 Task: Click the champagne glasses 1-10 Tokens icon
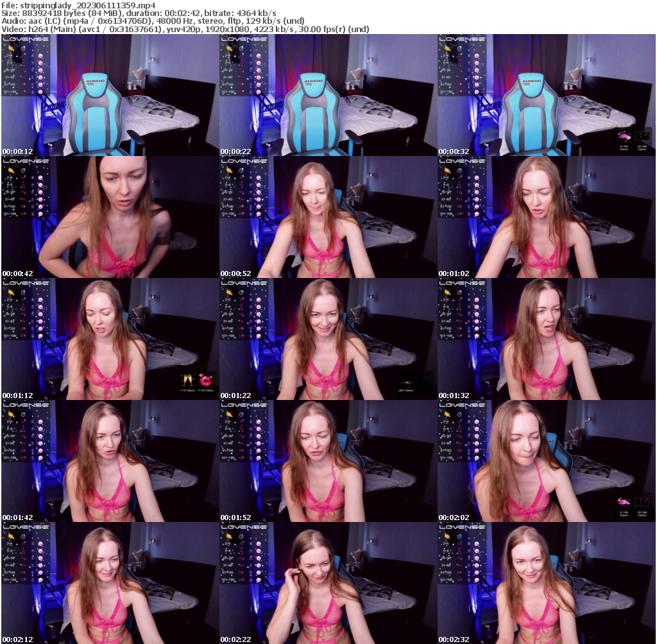point(187,379)
